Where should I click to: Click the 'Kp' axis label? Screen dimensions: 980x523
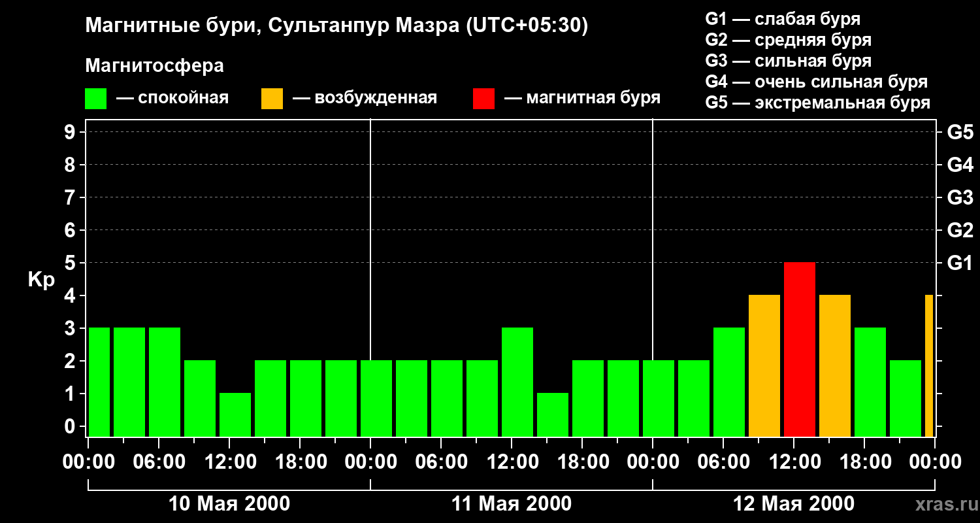point(41,280)
